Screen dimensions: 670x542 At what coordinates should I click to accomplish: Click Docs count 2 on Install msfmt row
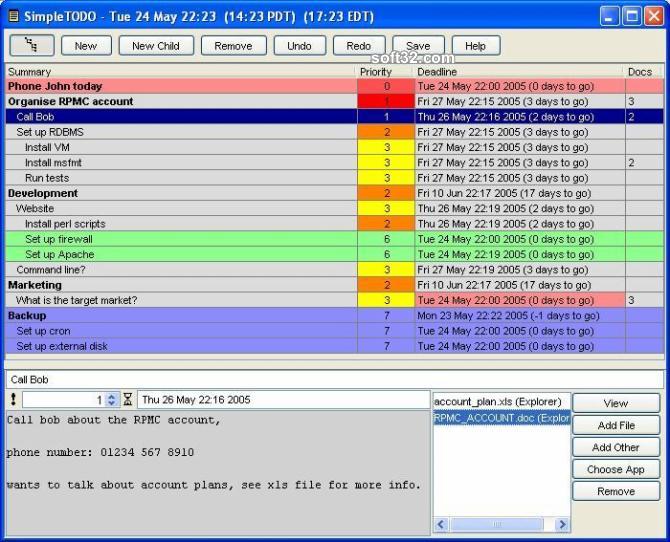[x=644, y=163]
